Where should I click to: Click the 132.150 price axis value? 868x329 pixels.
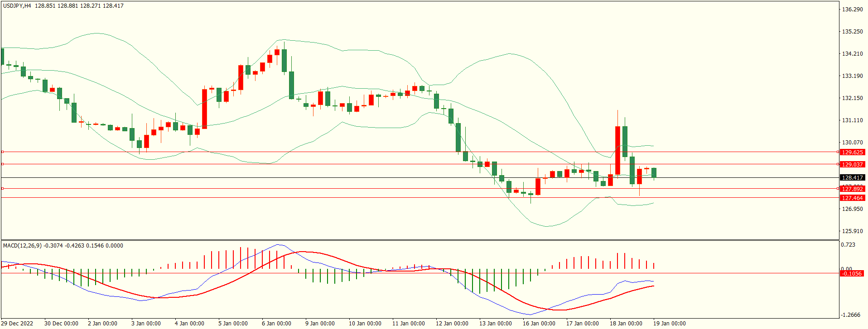pos(852,98)
